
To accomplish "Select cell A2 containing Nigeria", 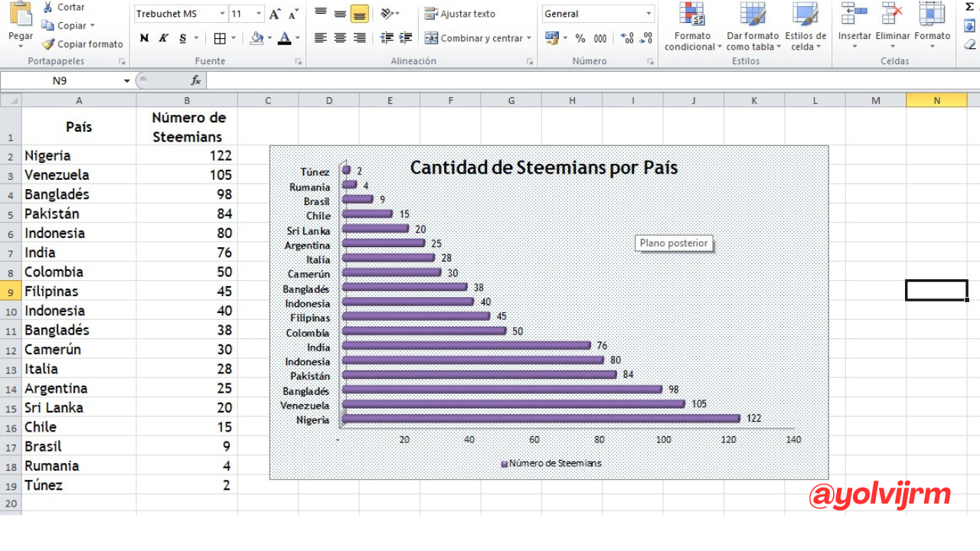I will 79,155.
